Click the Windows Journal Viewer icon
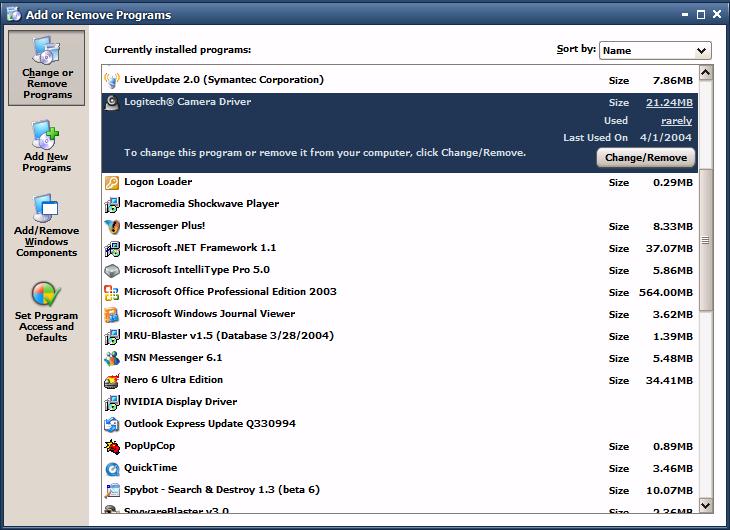This screenshot has height=530, width=730. [x=112, y=314]
